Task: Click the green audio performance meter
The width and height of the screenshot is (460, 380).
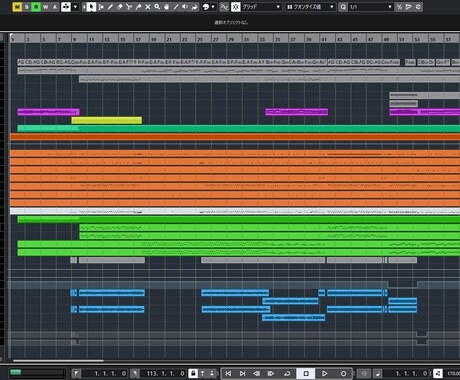Action: pyautogui.click(x=37, y=373)
